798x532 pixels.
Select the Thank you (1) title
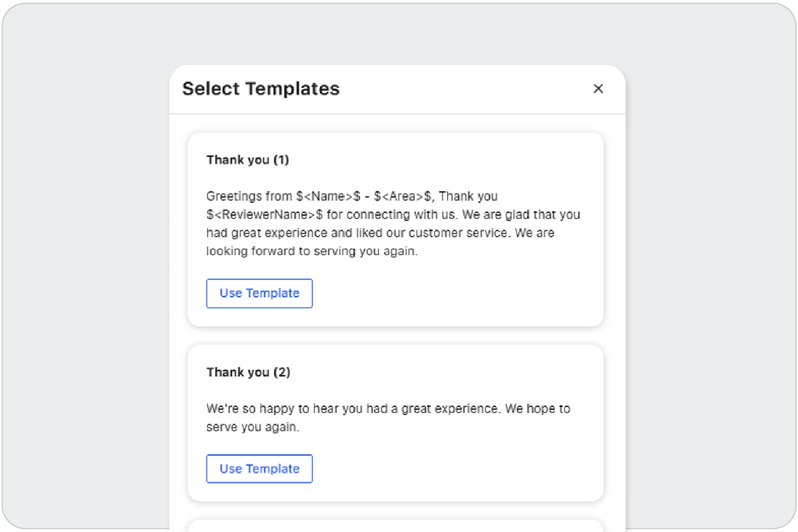247,160
